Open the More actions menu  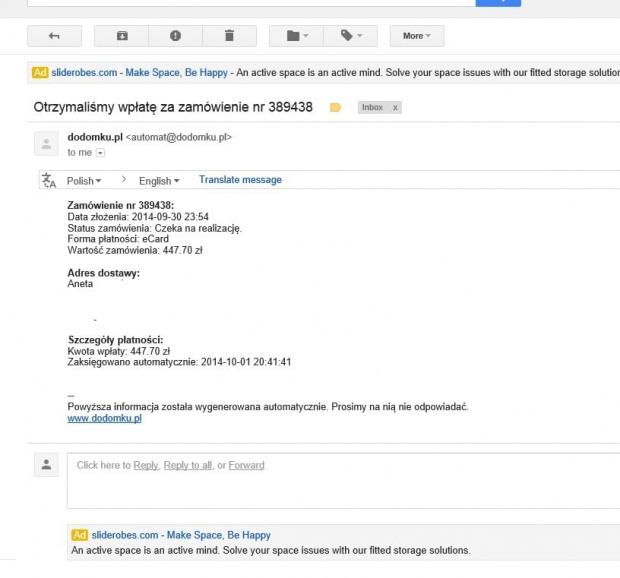[417, 36]
